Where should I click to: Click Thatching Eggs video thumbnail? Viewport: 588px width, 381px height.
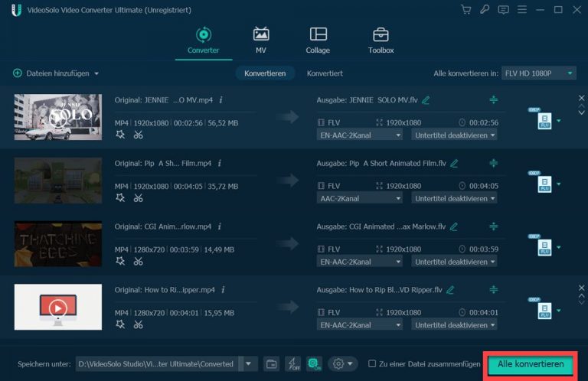coord(58,244)
